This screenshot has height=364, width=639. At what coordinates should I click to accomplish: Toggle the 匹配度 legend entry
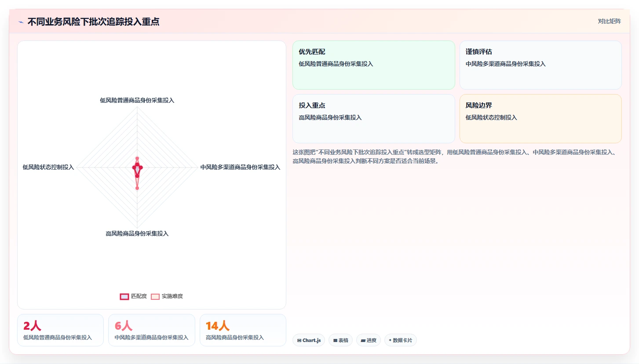pos(133,296)
